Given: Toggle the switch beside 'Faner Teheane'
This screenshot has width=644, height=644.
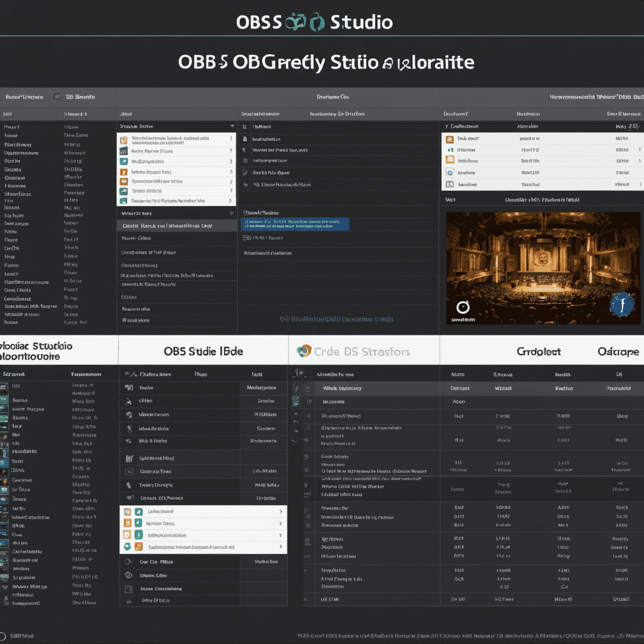Looking at the screenshot, I should point(57,96).
